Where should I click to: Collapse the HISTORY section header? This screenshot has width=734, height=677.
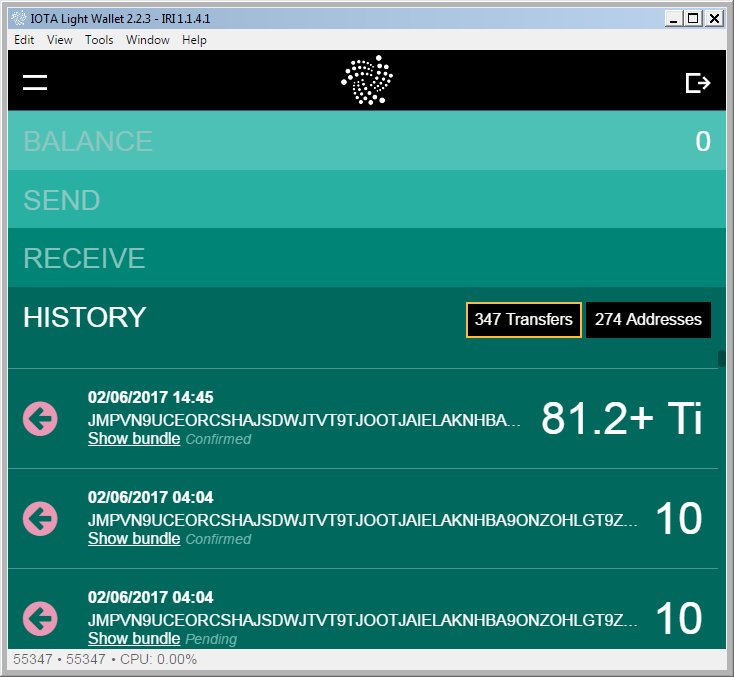(85, 317)
